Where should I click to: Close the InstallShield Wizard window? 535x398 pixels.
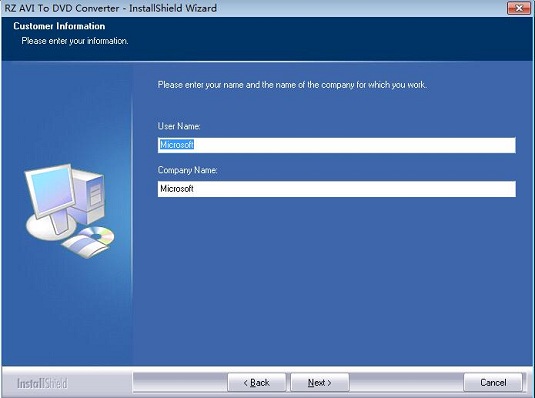coord(519,8)
